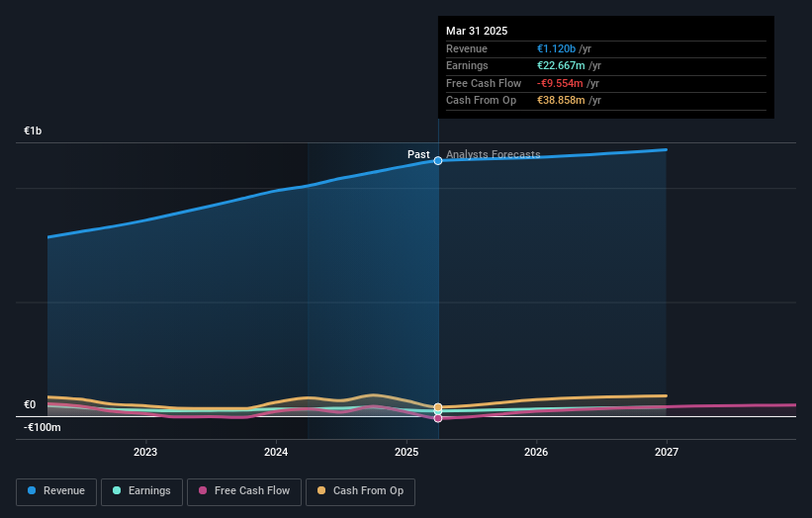Click the 2024 x-axis label
Viewport: 812px width, 518px height.
(x=276, y=452)
